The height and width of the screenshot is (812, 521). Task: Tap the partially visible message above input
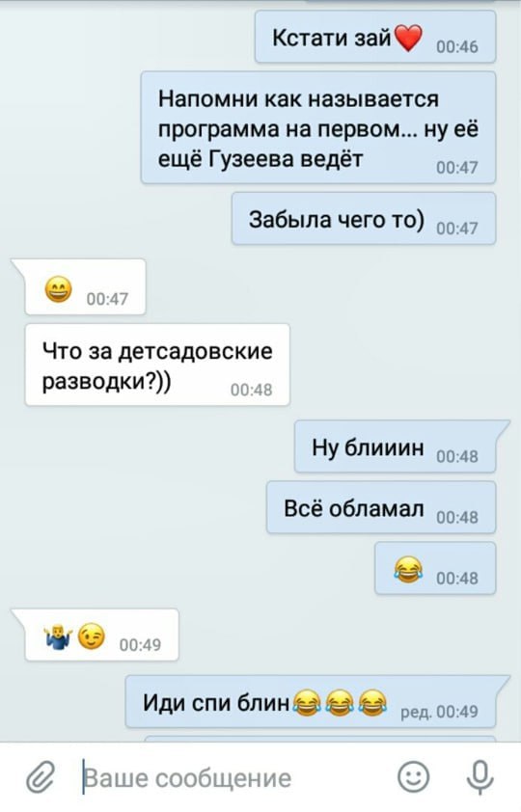coord(320,739)
